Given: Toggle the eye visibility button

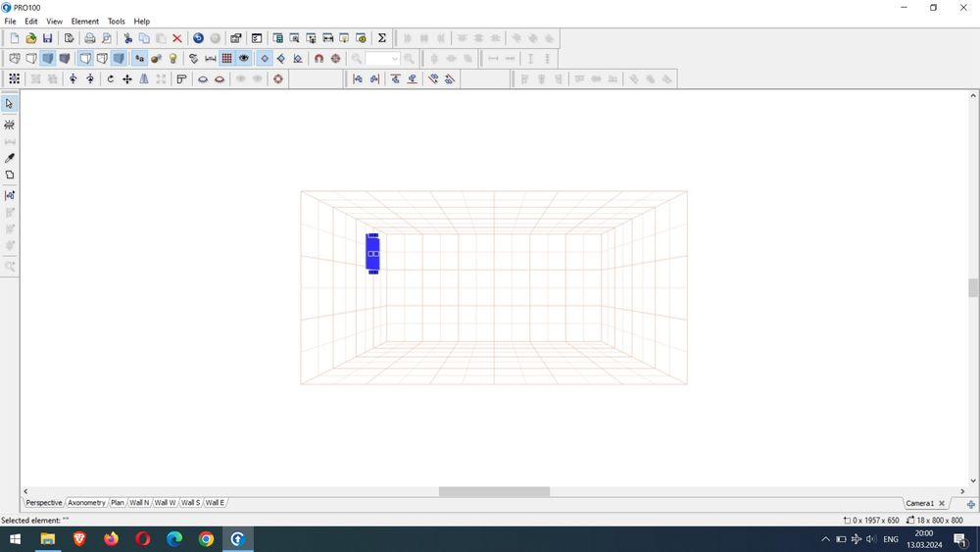Looking at the screenshot, I should coord(244,59).
